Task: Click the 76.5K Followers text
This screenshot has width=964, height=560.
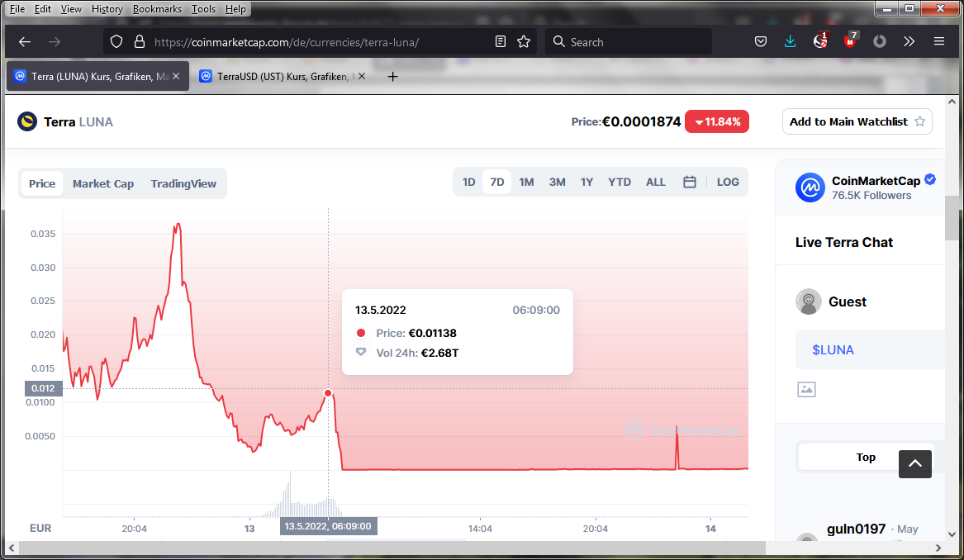Action: pos(871,196)
